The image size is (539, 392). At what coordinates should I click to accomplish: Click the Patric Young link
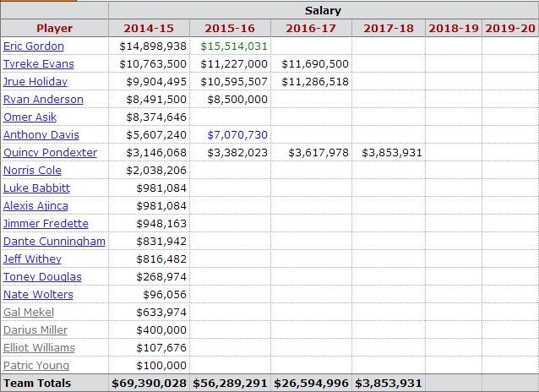pos(36,366)
